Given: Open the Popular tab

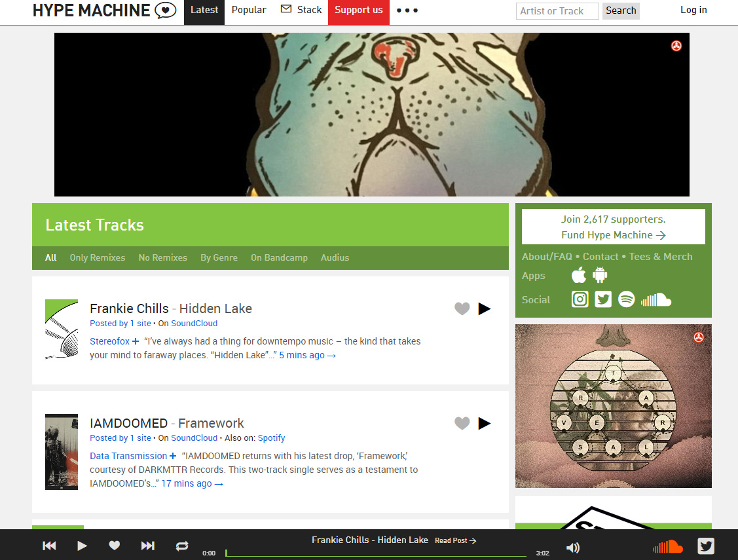Looking at the screenshot, I should [x=249, y=10].
